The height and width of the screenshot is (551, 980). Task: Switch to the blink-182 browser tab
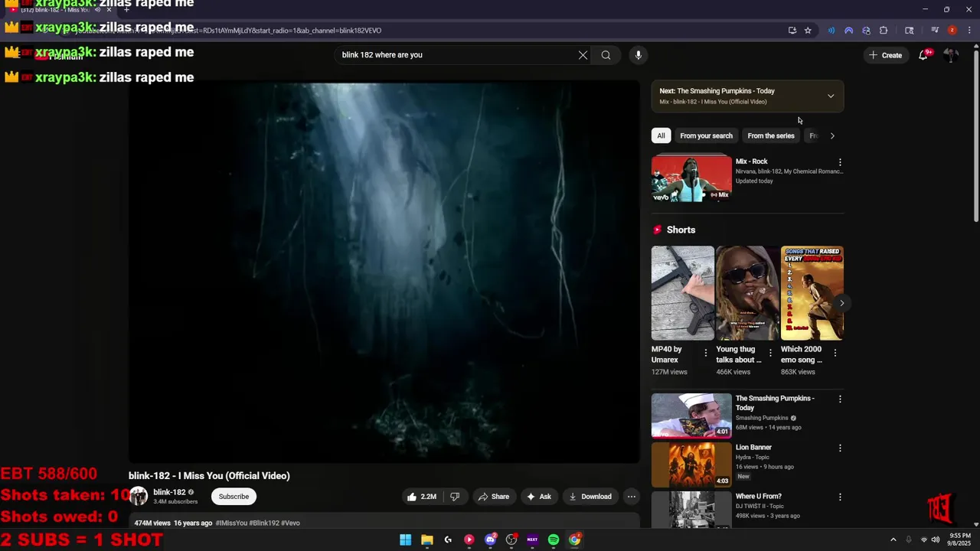60,10
